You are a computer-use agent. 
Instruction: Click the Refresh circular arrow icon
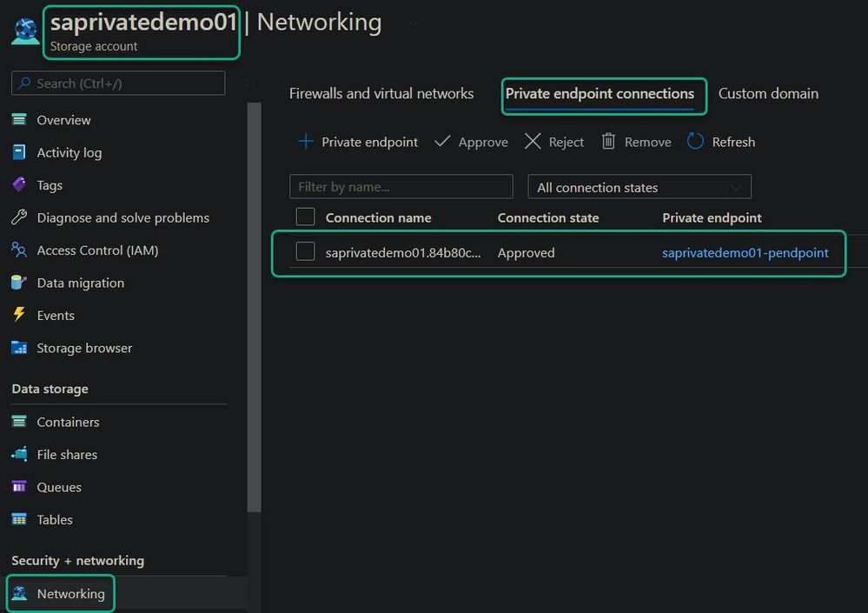[695, 141]
